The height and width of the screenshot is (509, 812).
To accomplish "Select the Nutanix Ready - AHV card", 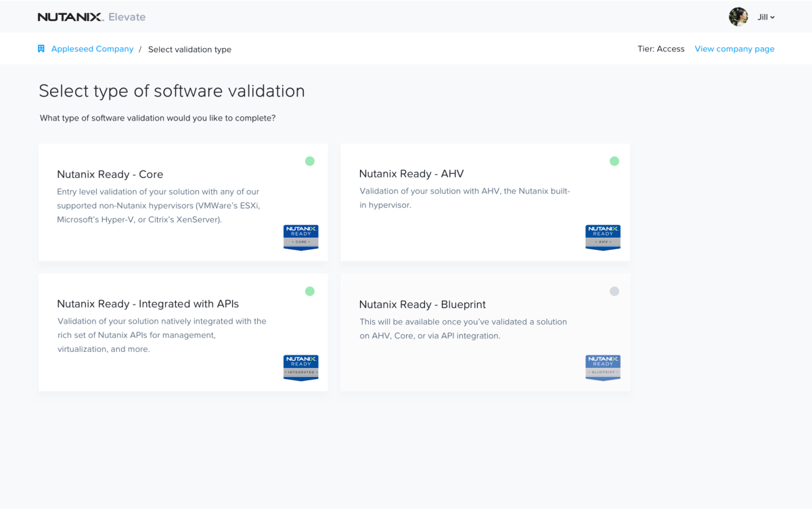I will [484, 202].
